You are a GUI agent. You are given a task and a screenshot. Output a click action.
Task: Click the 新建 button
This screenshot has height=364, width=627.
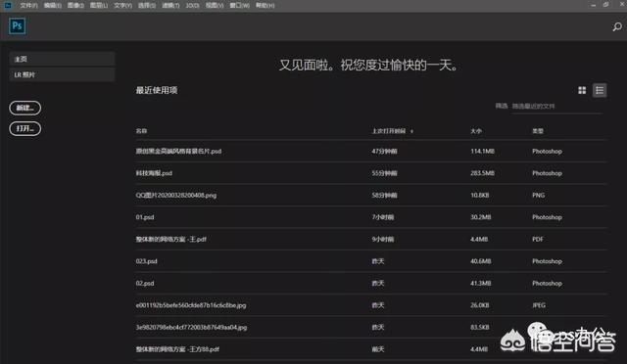(24, 108)
